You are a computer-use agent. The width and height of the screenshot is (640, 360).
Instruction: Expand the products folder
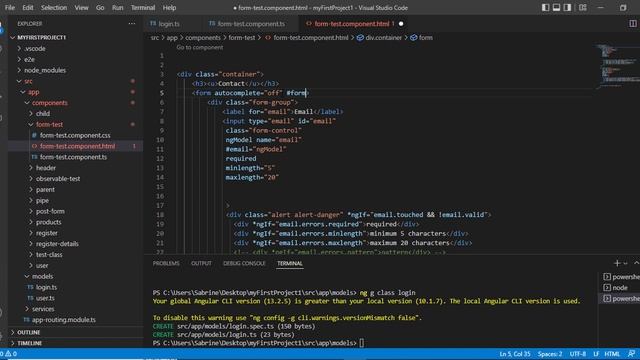[49, 222]
